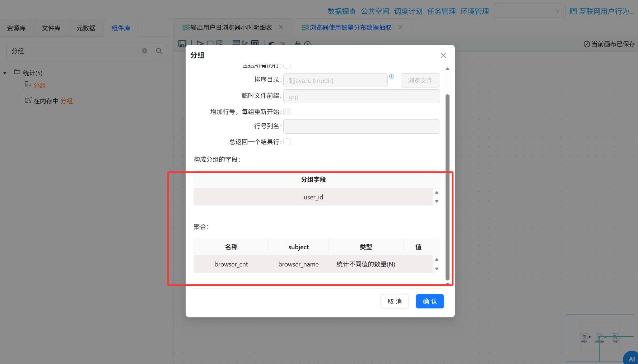Select the 组件库 tab
638x364 pixels.
(121, 28)
